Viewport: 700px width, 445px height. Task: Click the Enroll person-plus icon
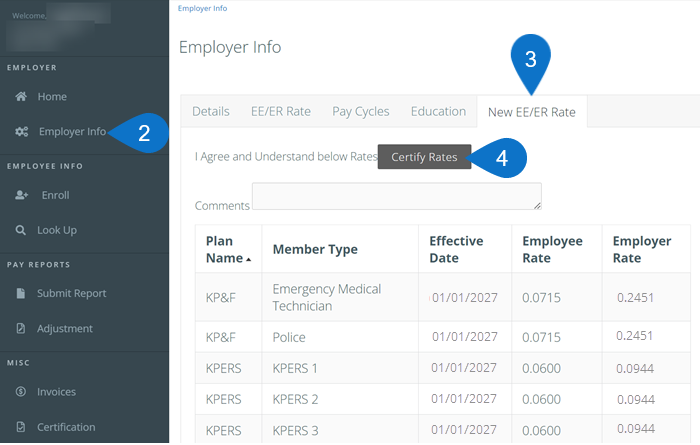[x=21, y=195]
